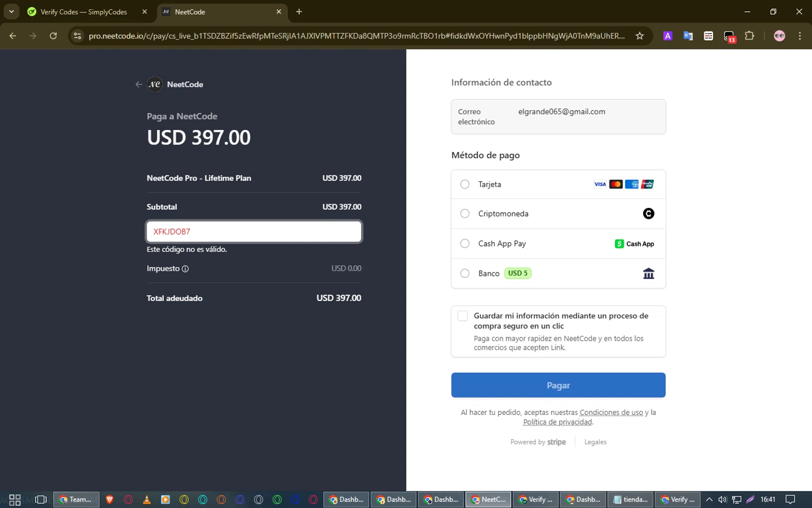Viewport: 812px width, 508px height.
Task: Click the Cash App logo
Action: [x=634, y=244]
